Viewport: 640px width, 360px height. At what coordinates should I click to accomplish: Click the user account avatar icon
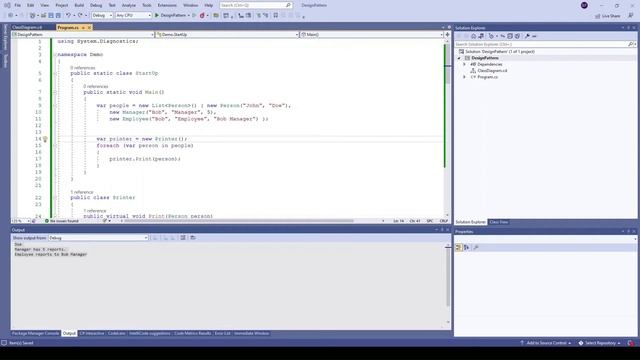click(x=584, y=5)
